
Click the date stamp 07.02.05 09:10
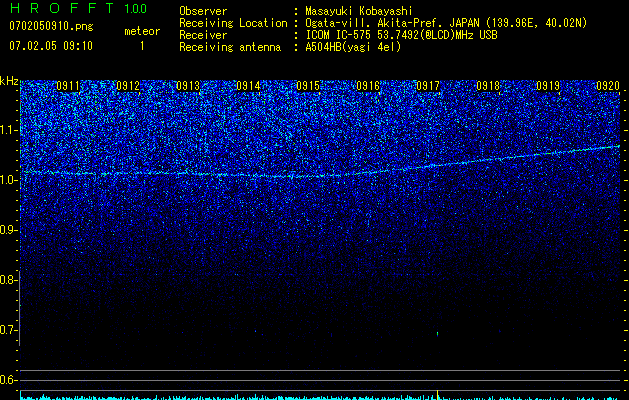click(x=51, y=46)
